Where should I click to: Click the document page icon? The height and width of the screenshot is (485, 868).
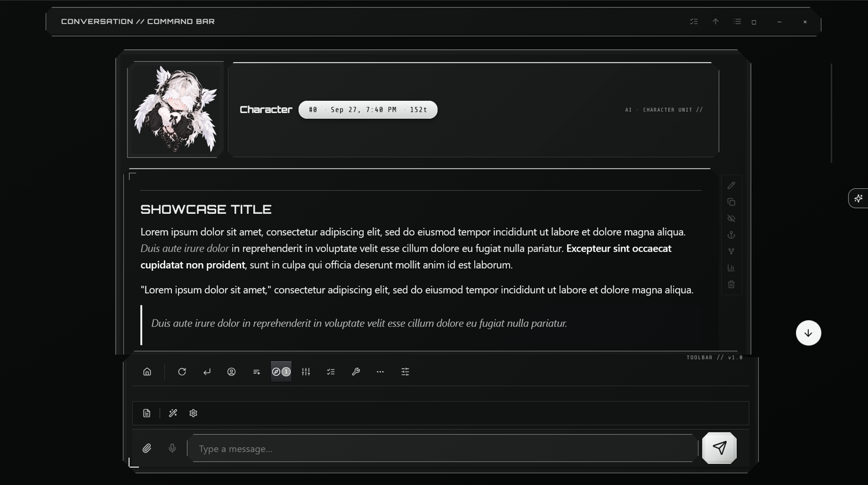click(146, 413)
